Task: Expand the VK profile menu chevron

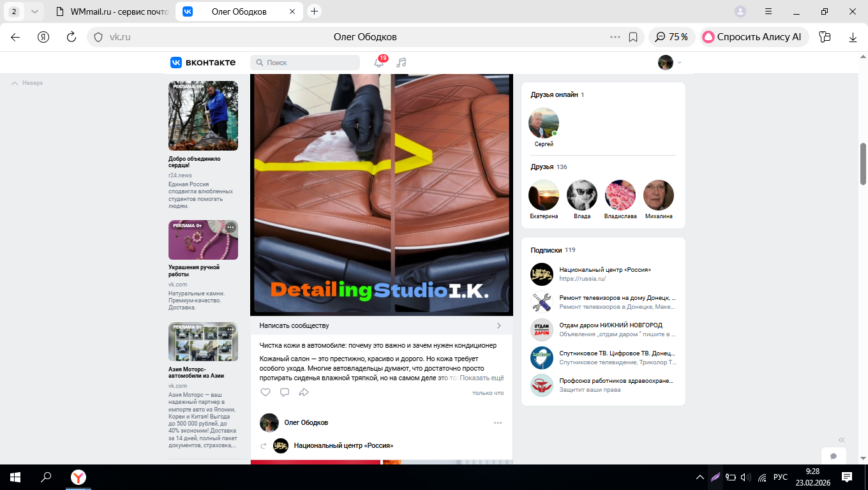Action: (x=679, y=63)
